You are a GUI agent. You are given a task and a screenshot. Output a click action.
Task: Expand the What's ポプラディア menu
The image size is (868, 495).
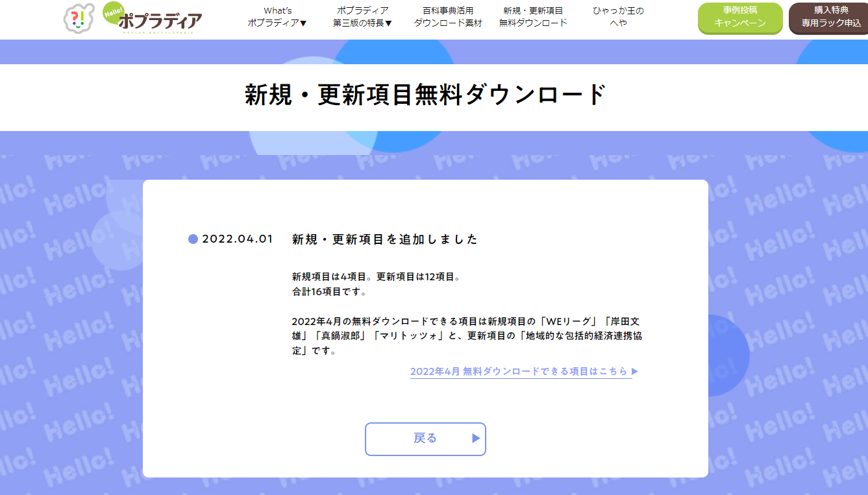coord(277,17)
